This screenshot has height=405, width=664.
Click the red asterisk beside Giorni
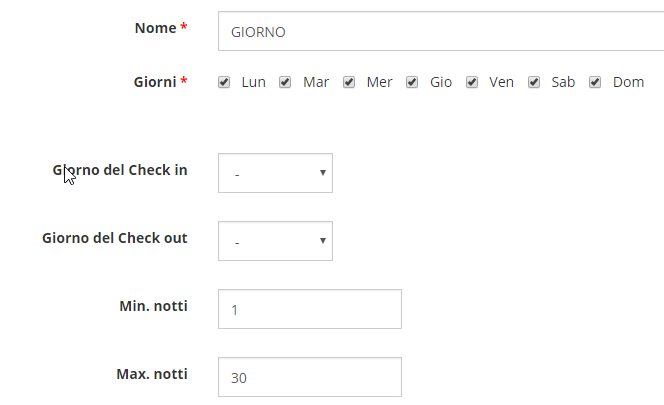184,82
